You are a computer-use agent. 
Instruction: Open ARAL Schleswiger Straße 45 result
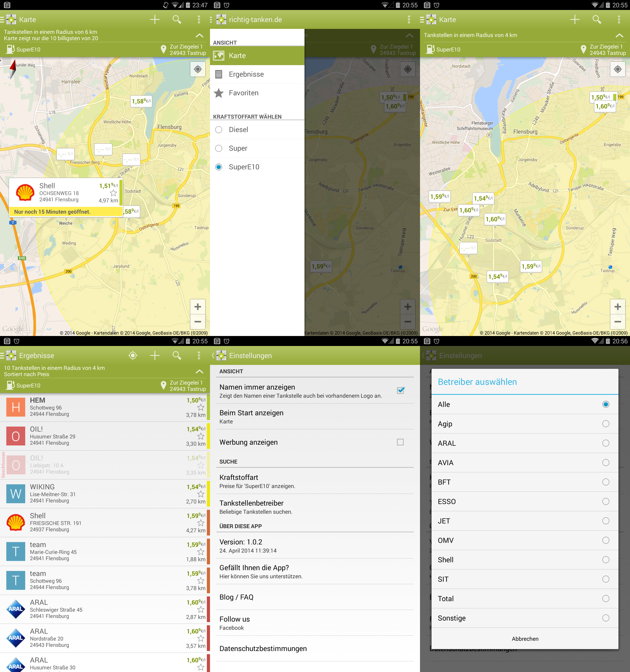click(x=105, y=610)
